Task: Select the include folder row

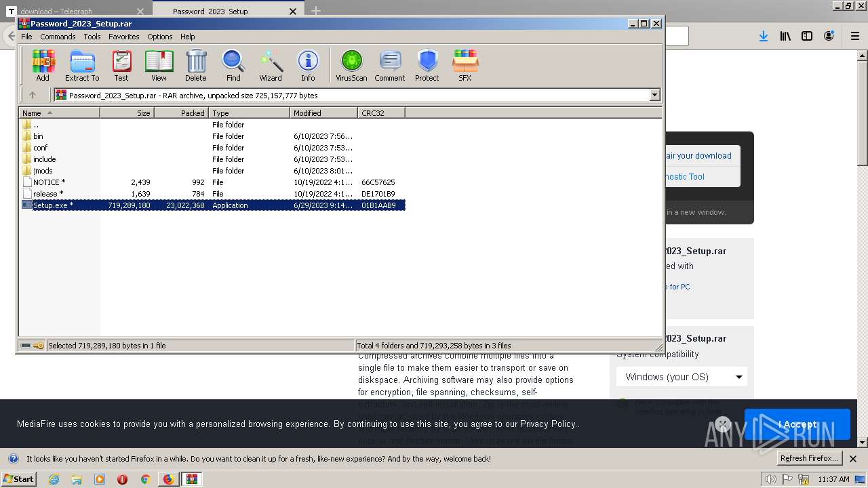Action: [212, 159]
